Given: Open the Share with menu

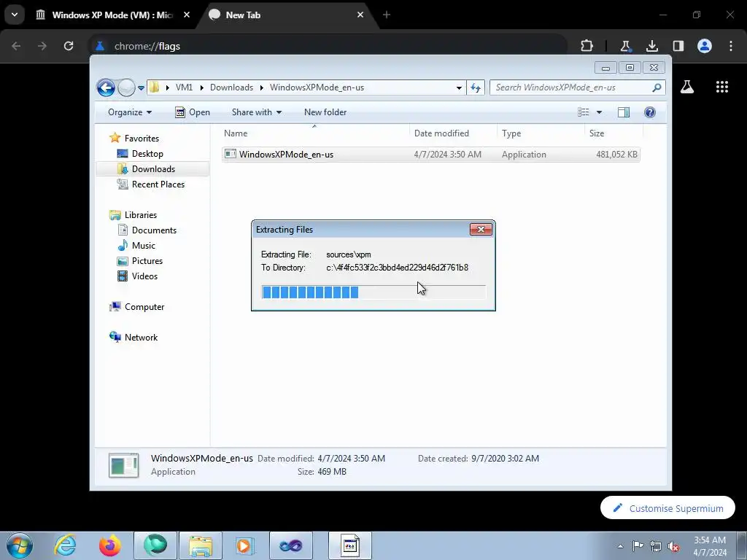Looking at the screenshot, I should (x=256, y=112).
